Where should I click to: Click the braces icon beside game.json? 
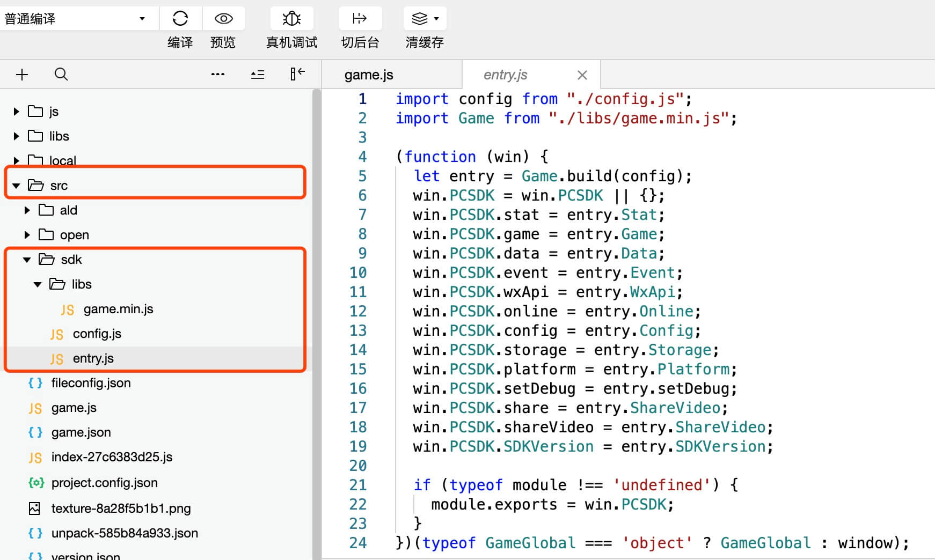[x=35, y=432]
